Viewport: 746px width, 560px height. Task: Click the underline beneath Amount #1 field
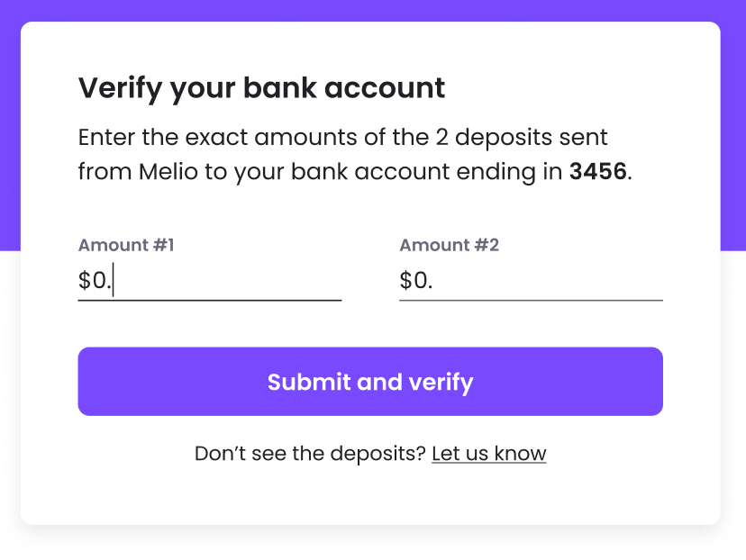tap(209, 300)
